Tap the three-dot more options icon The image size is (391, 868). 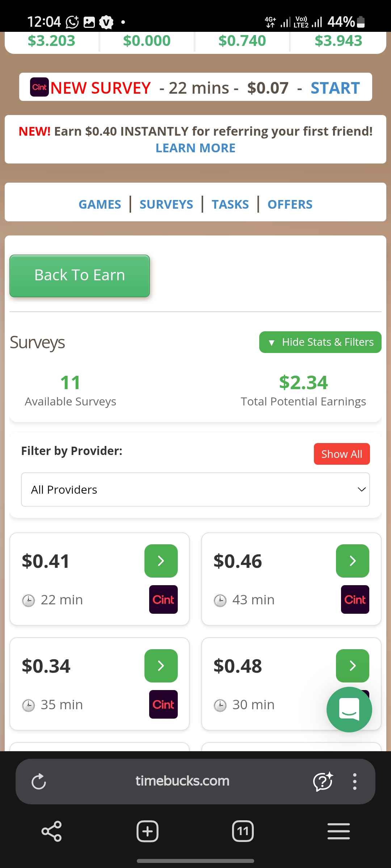click(x=355, y=782)
